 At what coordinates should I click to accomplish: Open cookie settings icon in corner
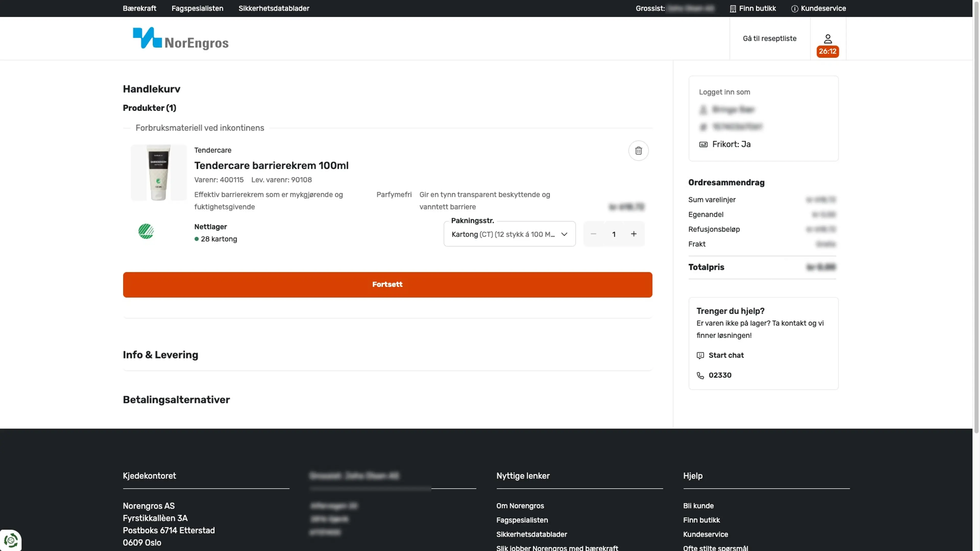pos(11,540)
